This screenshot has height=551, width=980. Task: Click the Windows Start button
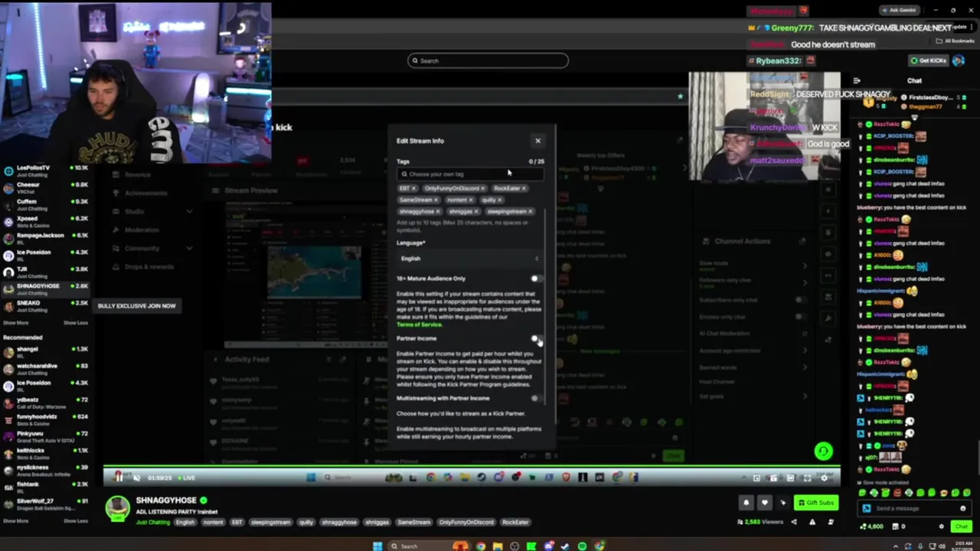(x=377, y=546)
